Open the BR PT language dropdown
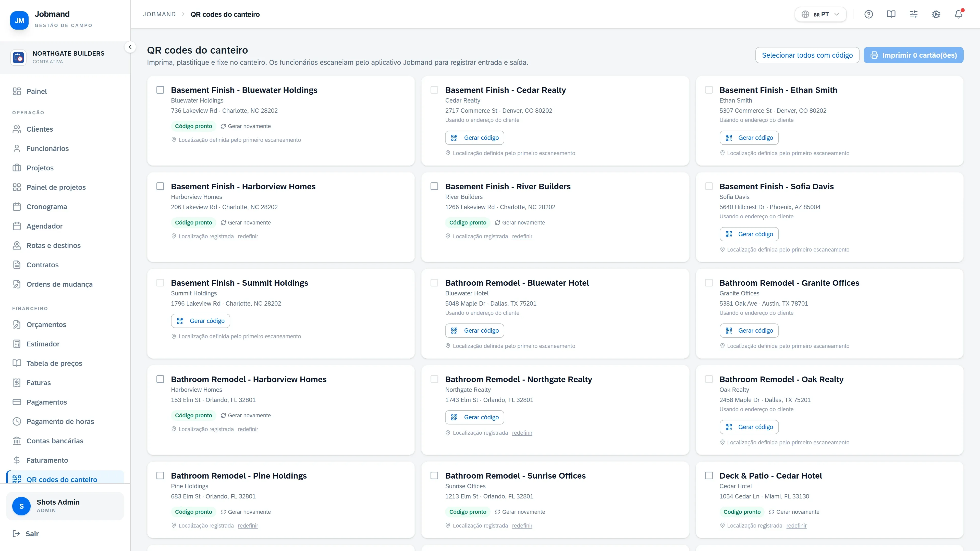 click(x=820, y=15)
